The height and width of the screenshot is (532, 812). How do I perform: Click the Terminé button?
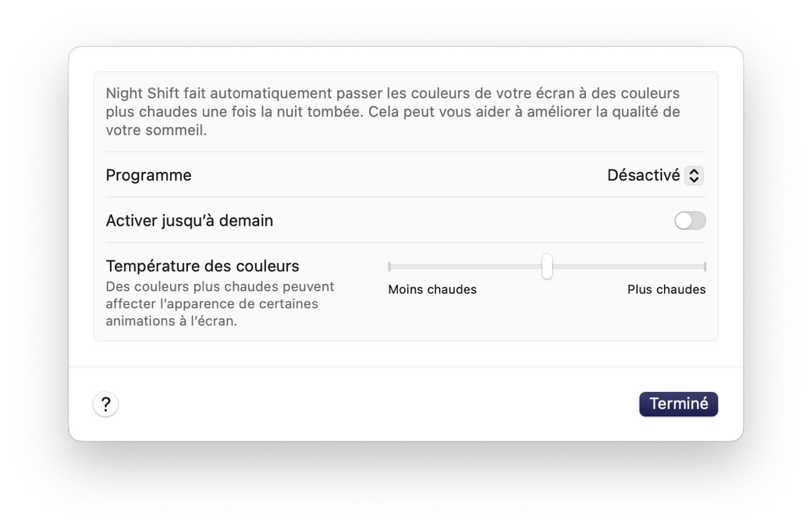[x=678, y=404]
